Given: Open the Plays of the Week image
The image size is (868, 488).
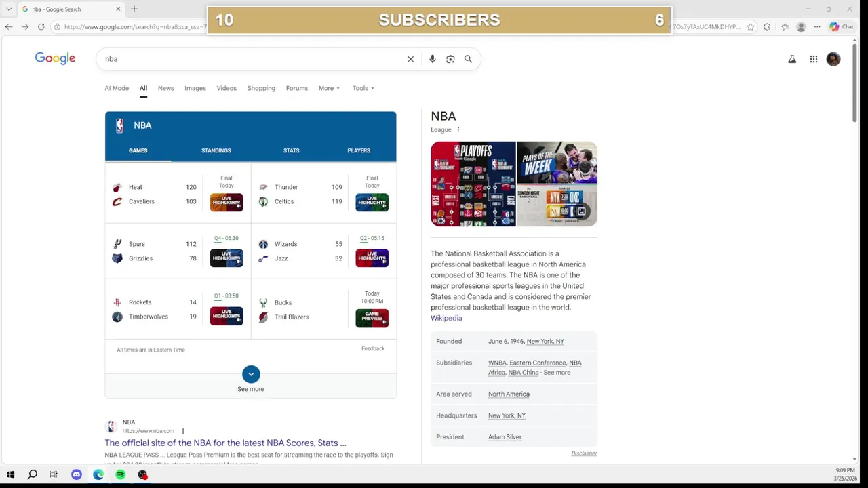Looking at the screenshot, I should [x=557, y=162].
